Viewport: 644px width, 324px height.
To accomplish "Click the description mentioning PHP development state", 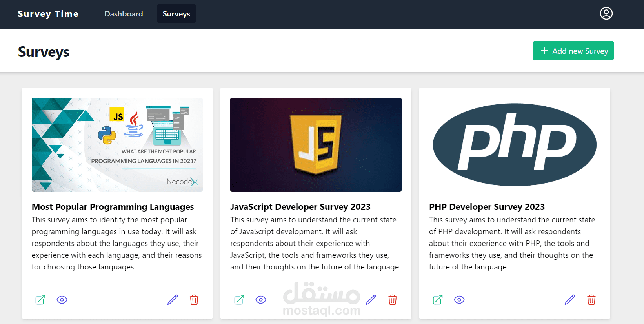I will click(x=512, y=243).
